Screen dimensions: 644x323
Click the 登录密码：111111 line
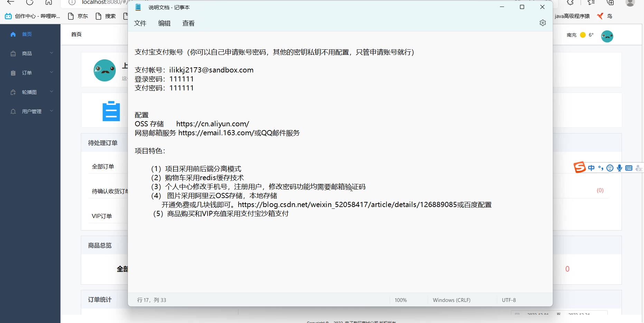point(164,79)
